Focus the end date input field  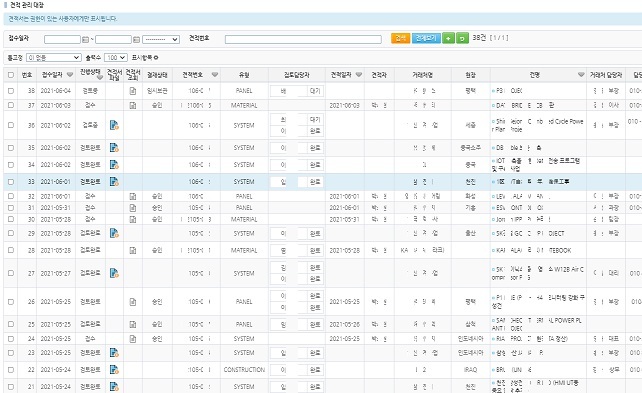(x=113, y=39)
